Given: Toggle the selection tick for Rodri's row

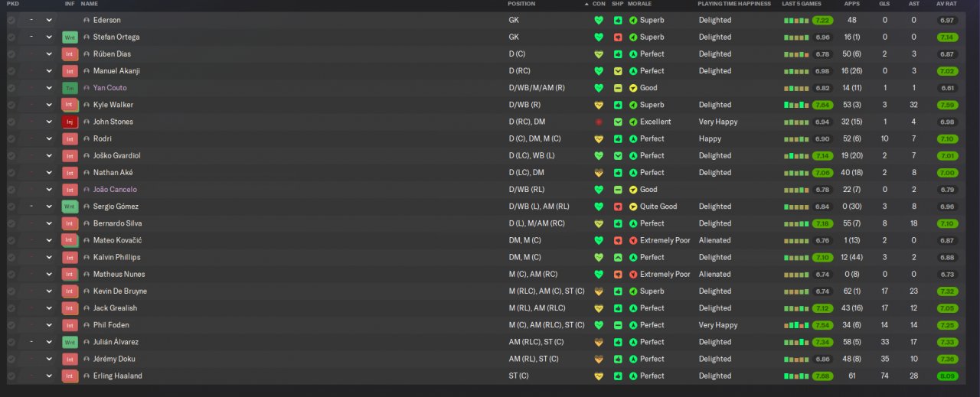Looking at the screenshot, I should (11, 138).
